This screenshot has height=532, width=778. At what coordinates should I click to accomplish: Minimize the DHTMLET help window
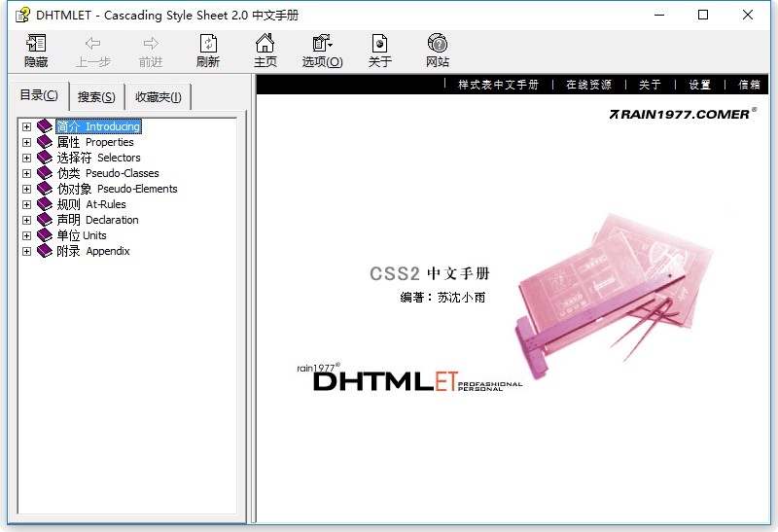[x=659, y=15]
